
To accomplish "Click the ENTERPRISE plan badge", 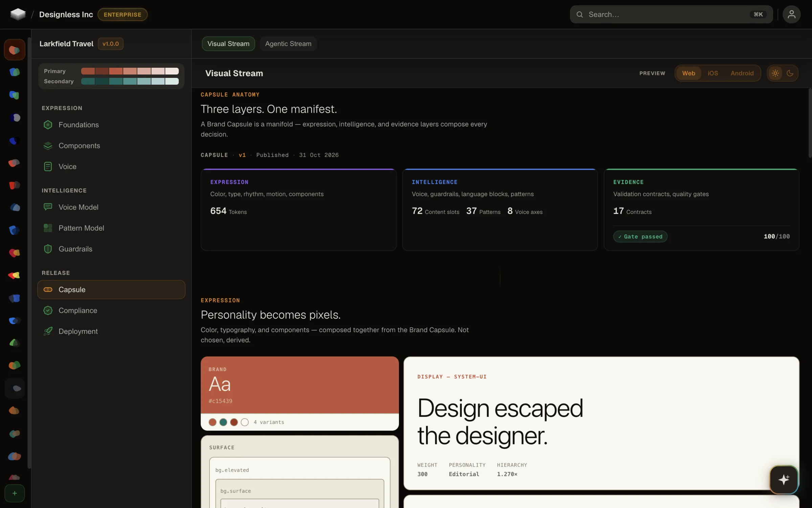I will (122, 15).
